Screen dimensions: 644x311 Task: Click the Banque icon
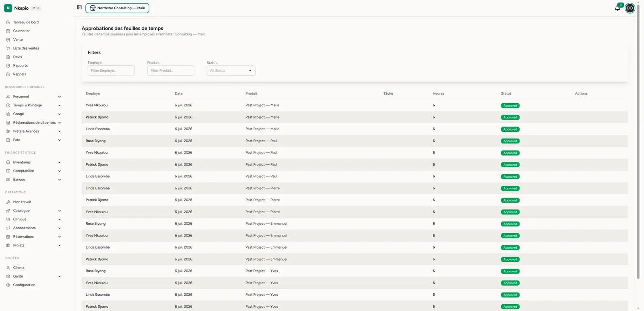click(x=8, y=180)
